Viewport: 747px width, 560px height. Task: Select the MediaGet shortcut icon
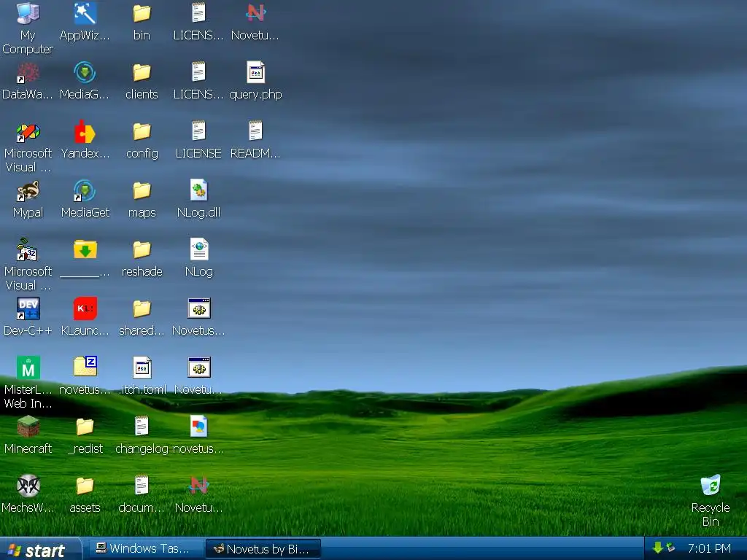pyautogui.click(x=85, y=190)
